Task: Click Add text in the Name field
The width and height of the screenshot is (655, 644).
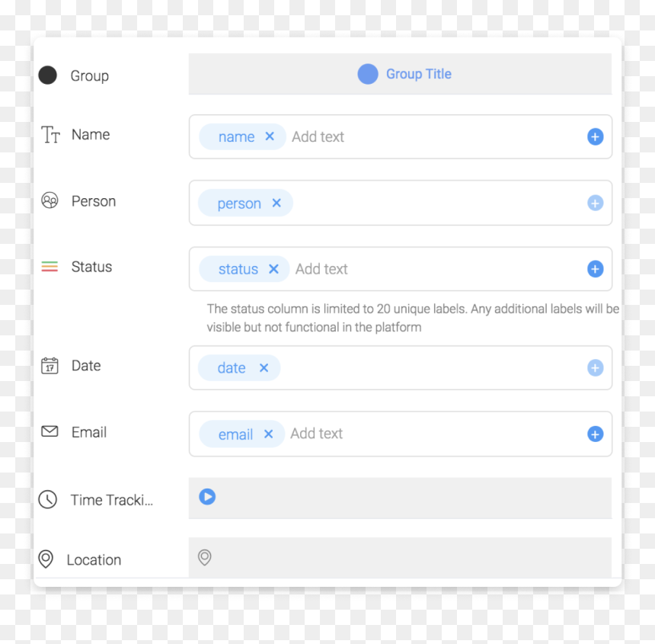Action: click(318, 136)
